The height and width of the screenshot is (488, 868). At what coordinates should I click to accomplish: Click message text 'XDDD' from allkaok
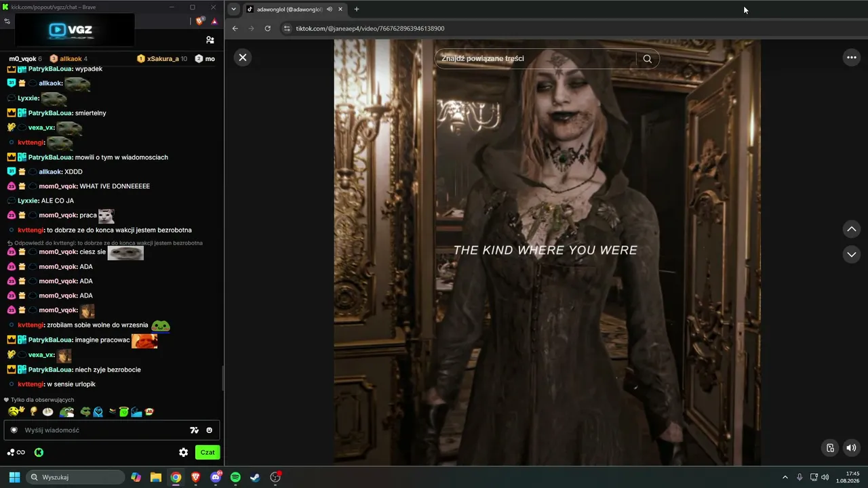[x=73, y=172]
